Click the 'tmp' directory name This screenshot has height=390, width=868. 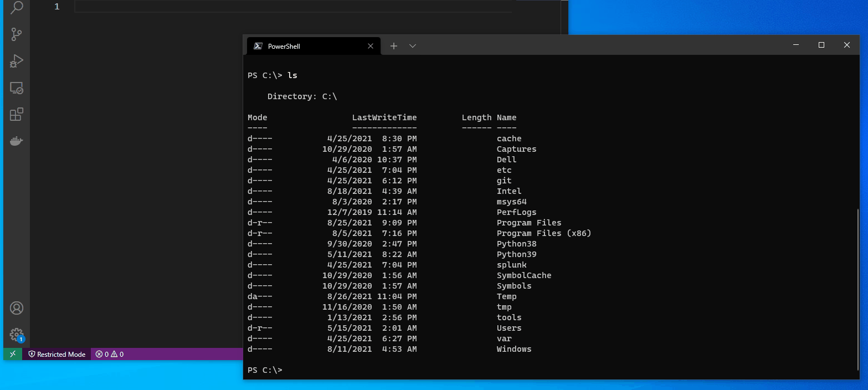pyautogui.click(x=504, y=307)
